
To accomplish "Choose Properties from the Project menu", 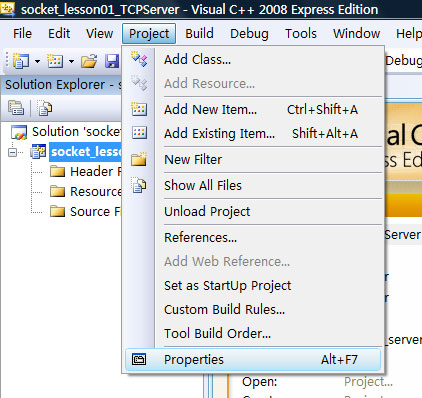I will pos(253,360).
